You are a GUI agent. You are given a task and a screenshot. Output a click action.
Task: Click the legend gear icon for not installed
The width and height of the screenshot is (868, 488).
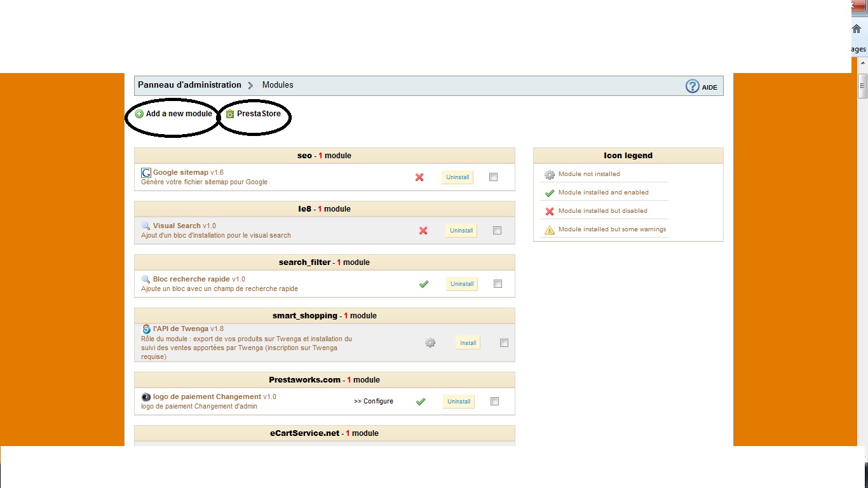tap(550, 175)
